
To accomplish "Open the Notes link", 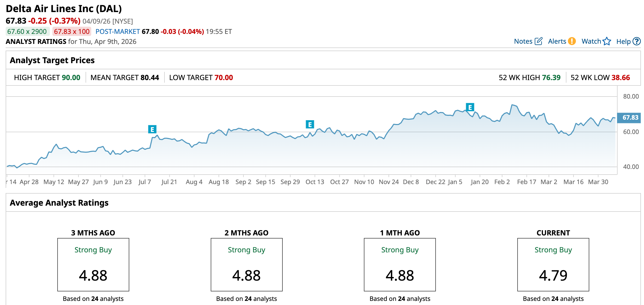I will (523, 41).
